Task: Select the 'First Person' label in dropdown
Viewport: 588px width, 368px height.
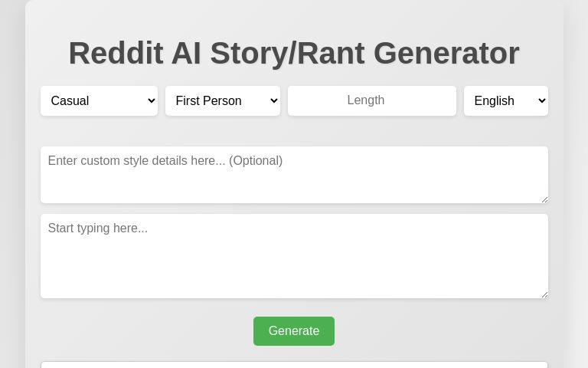Action: (x=208, y=100)
